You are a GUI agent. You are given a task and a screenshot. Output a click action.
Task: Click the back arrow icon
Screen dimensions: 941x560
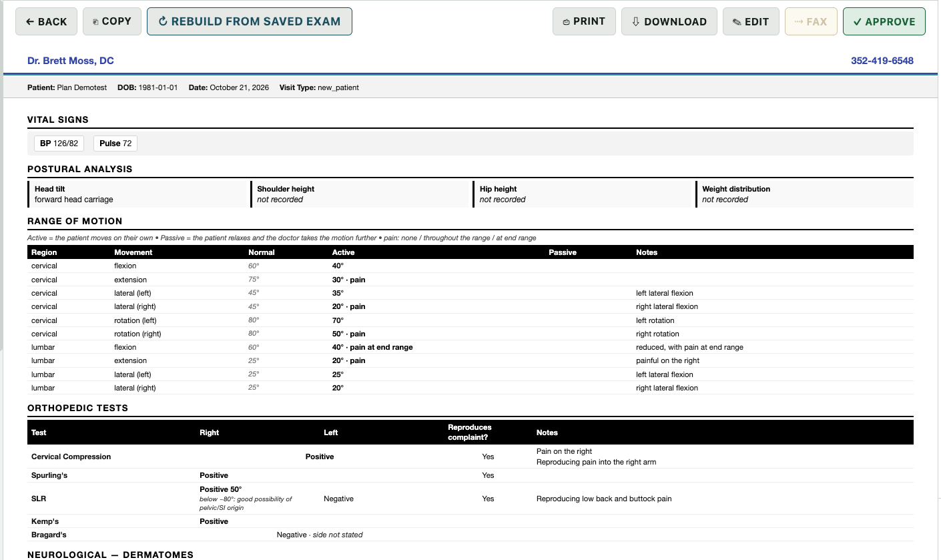(30, 22)
